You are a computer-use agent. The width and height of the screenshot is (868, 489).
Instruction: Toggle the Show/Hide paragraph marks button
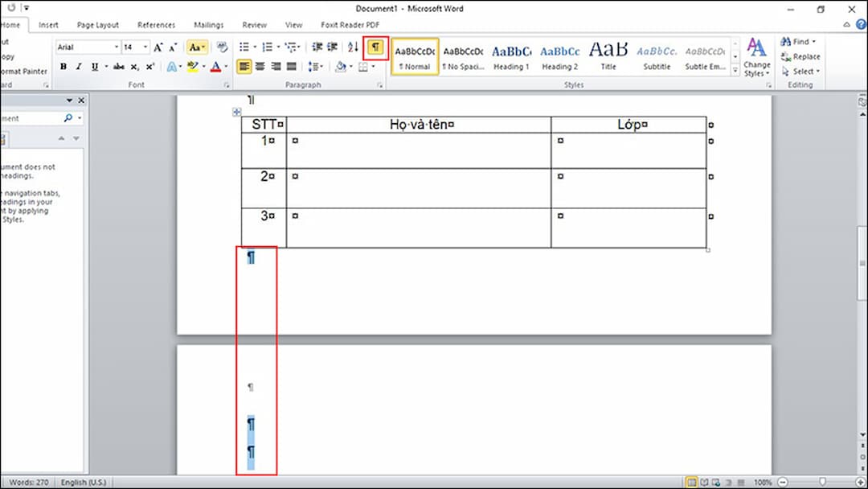click(x=376, y=47)
